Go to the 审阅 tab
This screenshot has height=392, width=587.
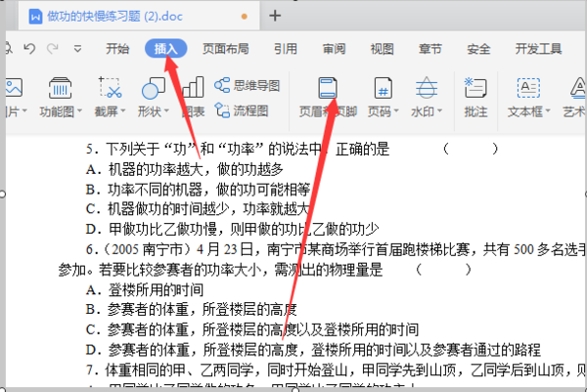334,49
